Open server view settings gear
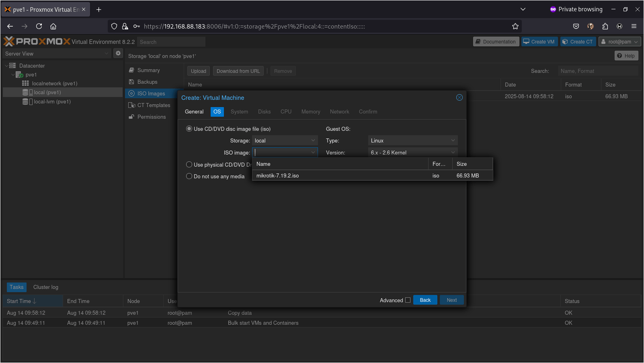The image size is (644, 363). pos(118,53)
